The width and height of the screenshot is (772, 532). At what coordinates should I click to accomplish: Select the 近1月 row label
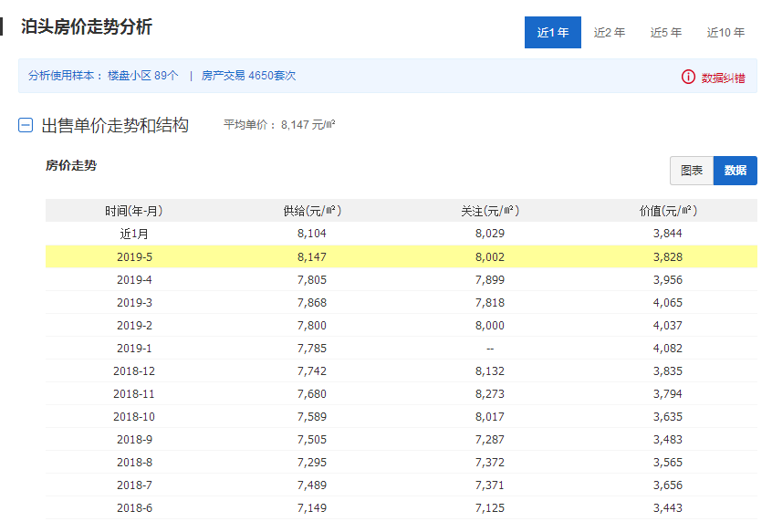tap(134, 234)
